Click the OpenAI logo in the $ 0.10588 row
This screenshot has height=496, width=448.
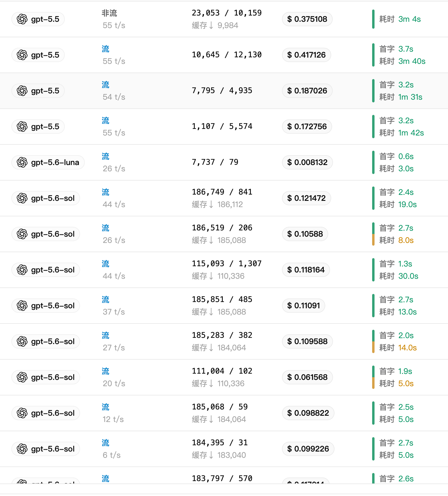point(22,234)
